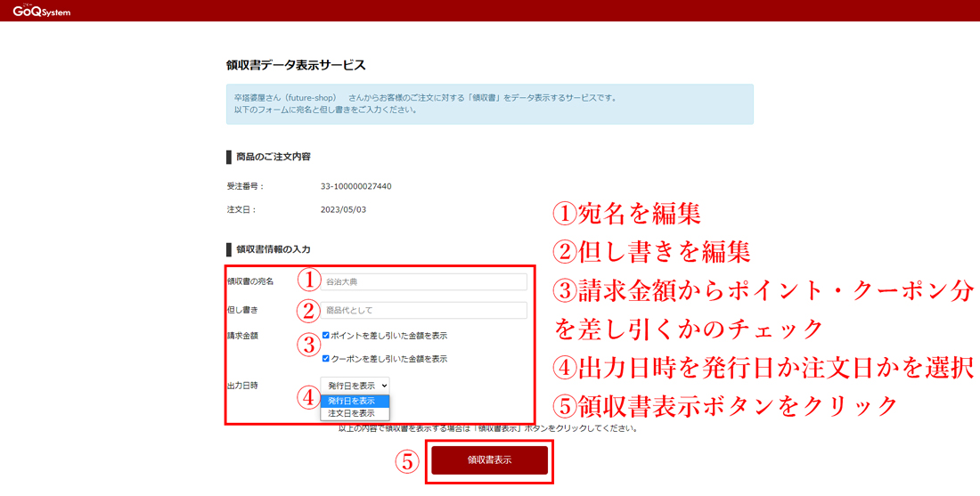Enable the ポイントを差し引いた金額を表示 checkbox
This screenshot has height=496, width=980.
325,336
